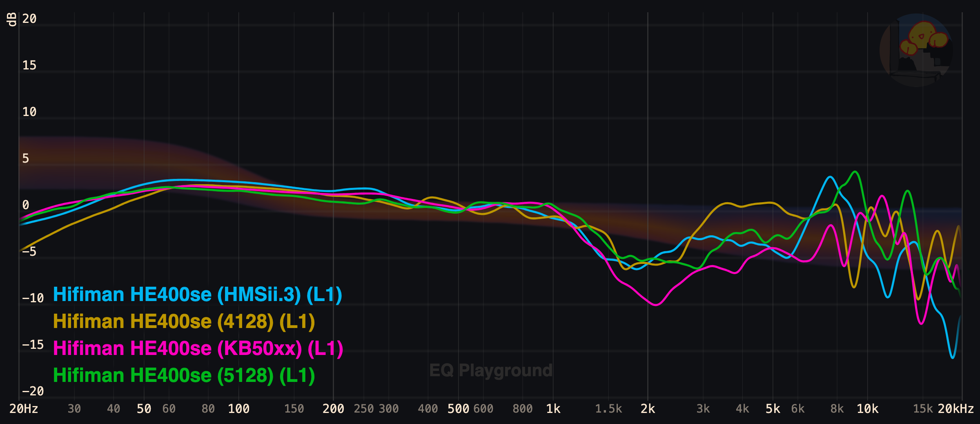The image size is (980, 424).
Task: Click the Hifiman HE400se (HMSii.3) (L1) legend label
Action: tap(198, 295)
